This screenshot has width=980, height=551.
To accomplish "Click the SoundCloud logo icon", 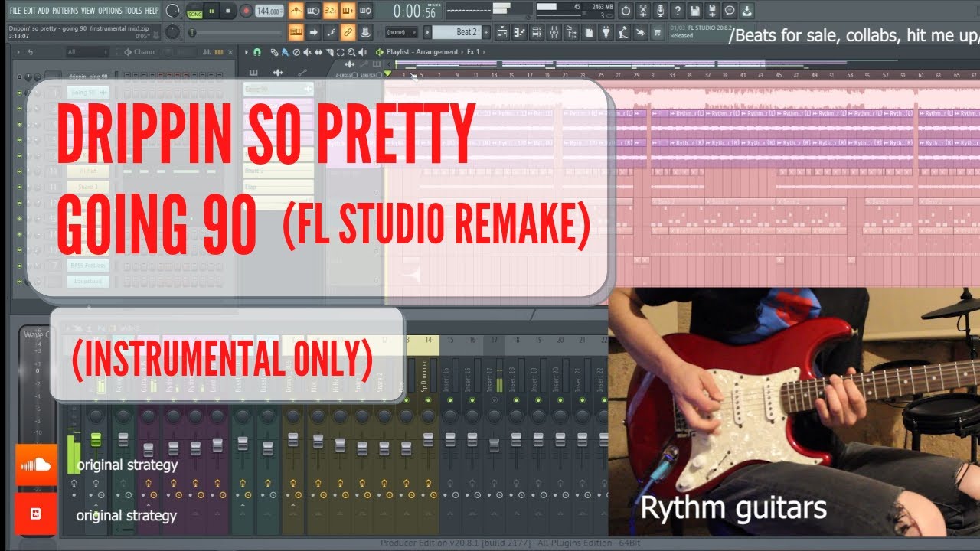I will (x=36, y=465).
